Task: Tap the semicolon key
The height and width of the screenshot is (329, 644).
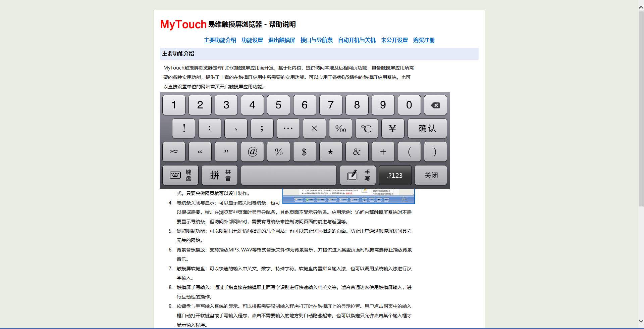Action: coord(262,128)
